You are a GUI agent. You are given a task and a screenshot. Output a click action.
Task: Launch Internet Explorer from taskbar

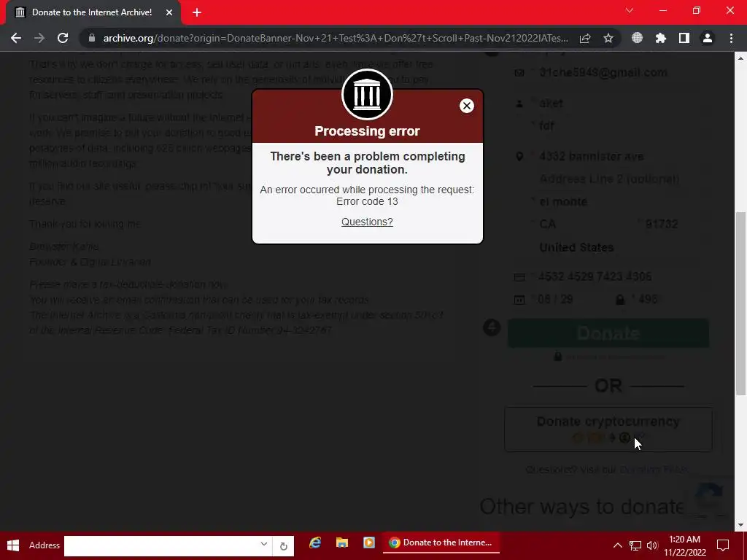coord(315,542)
